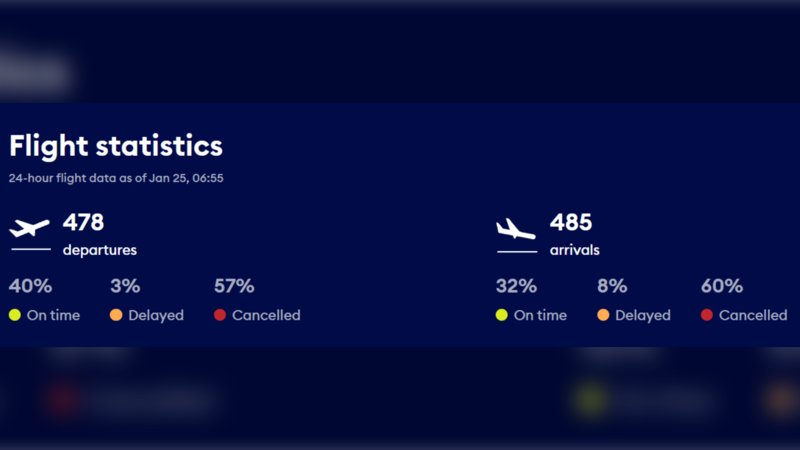The height and width of the screenshot is (450, 800).
Task: Click the "departures" label
Action: coord(100,250)
